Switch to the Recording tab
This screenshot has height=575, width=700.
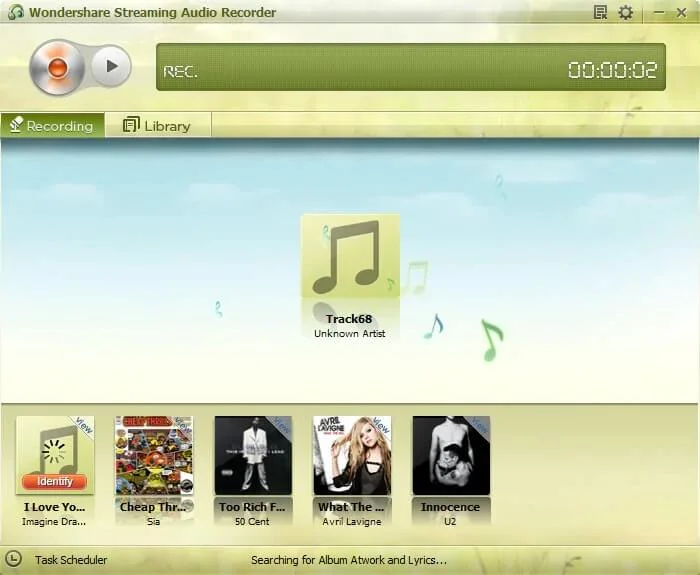tap(52, 125)
